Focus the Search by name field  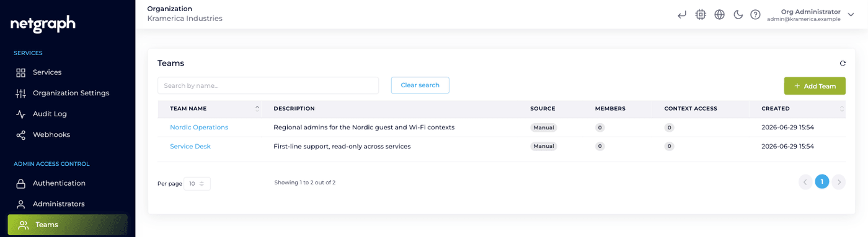pyautogui.click(x=268, y=85)
